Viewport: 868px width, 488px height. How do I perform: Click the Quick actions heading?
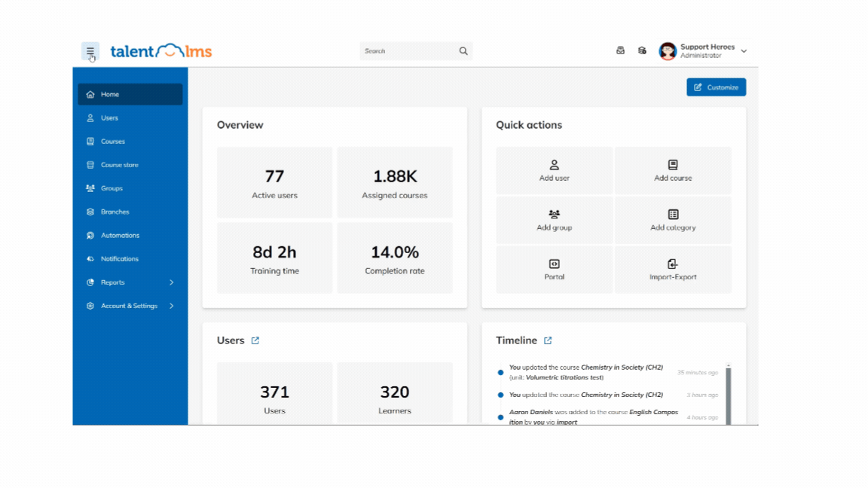coord(529,125)
